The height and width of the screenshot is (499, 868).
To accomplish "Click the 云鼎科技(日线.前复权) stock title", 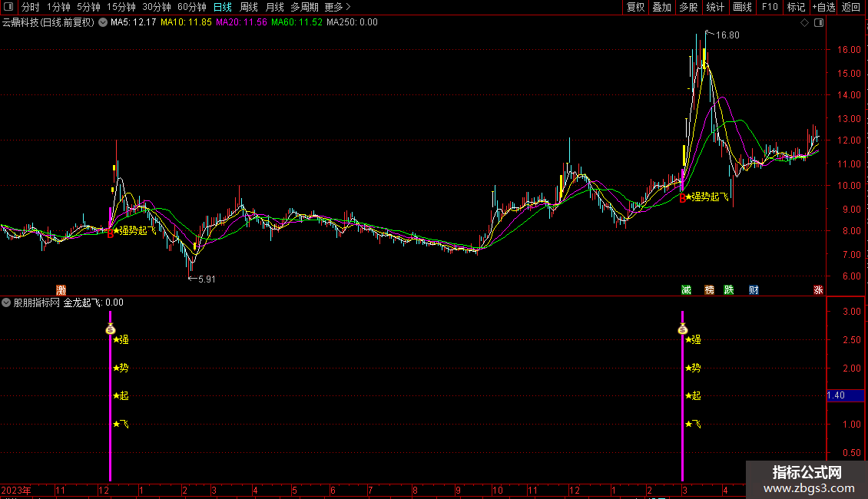I will coord(48,23).
